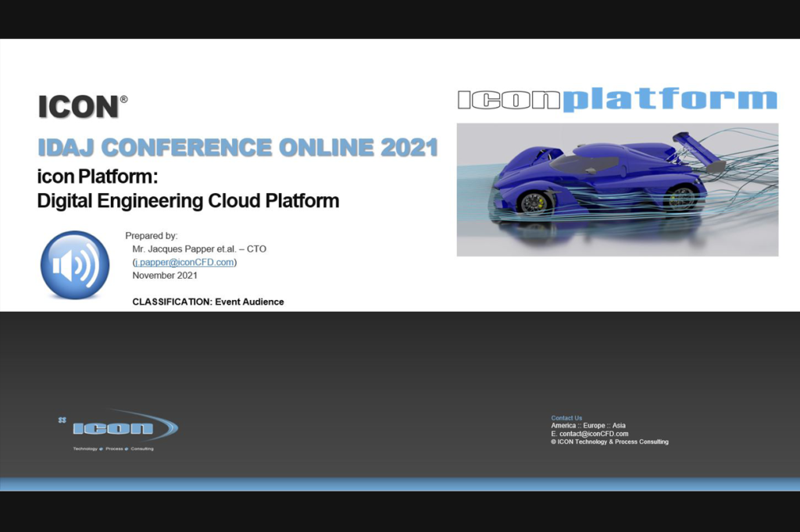Click the Technology Process Consulting tagline under logo
This screenshot has width=800, height=532.
pos(113,448)
